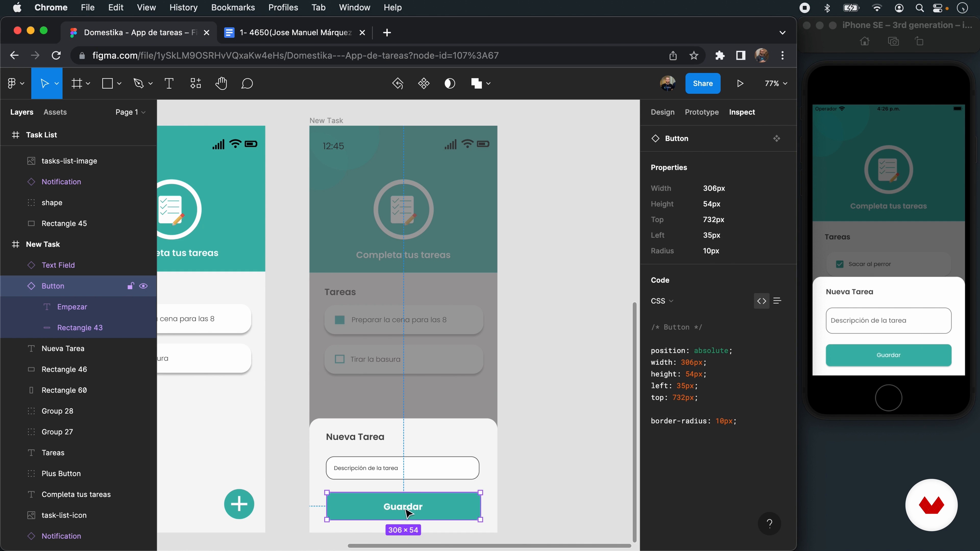Select the Text tool
This screenshot has width=980, height=551.
tap(169, 83)
